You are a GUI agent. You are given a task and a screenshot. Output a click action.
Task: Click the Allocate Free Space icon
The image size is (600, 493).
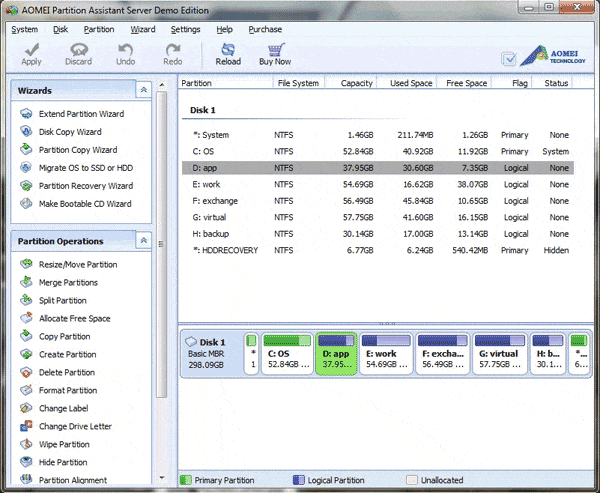click(x=26, y=318)
